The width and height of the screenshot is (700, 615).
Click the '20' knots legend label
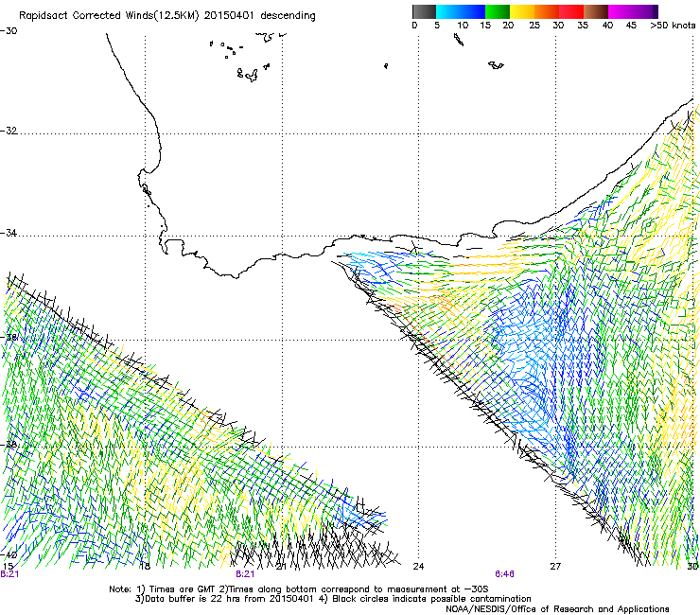pos(508,26)
